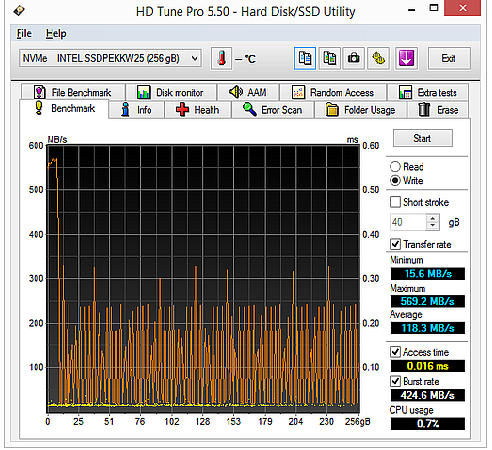492x450 pixels.
Task: Click the short stroke gB input field
Action: click(408, 222)
